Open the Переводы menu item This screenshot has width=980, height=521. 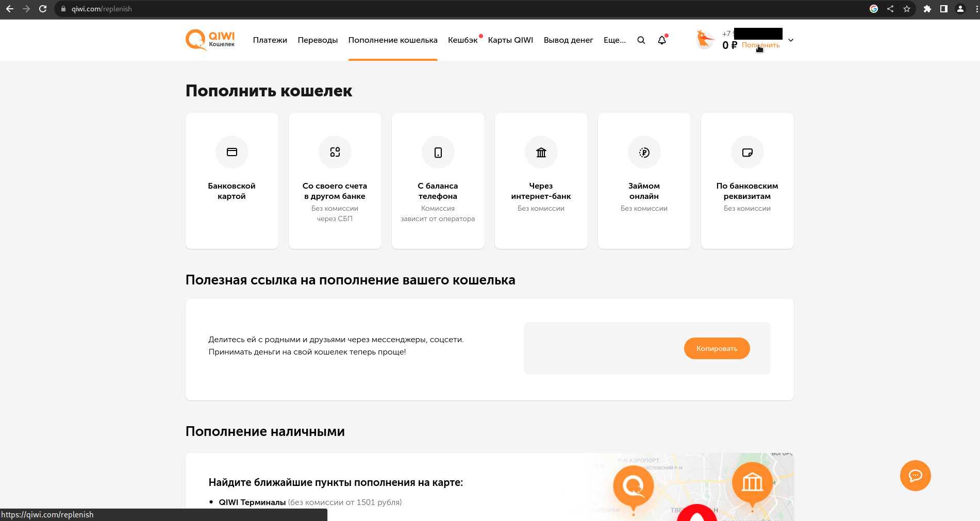pos(318,40)
